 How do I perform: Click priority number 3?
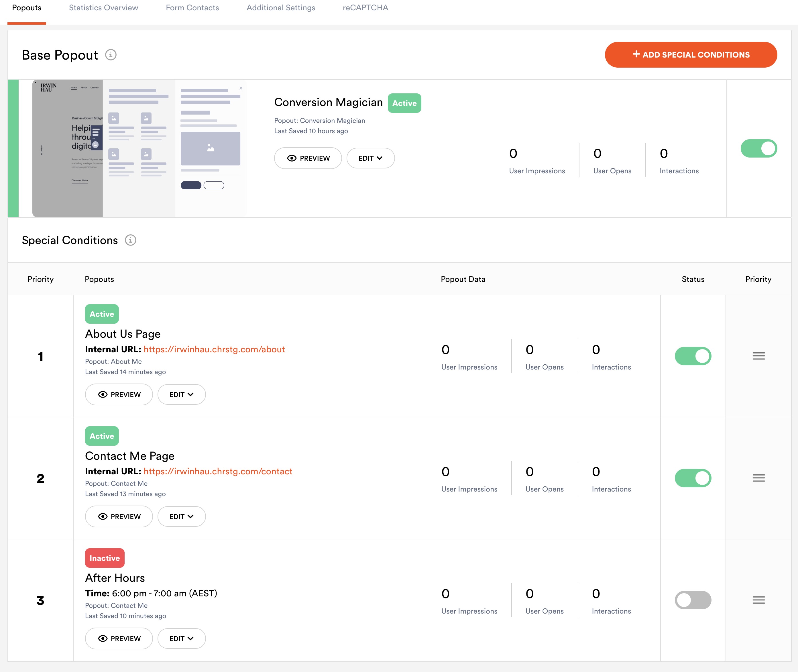point(40,601)
